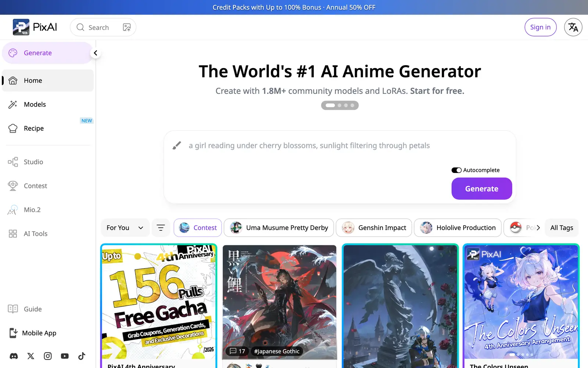Select Uma Musume Pretty Derby tag
This screenshot has width=588, height=368.
coord(279,228)
